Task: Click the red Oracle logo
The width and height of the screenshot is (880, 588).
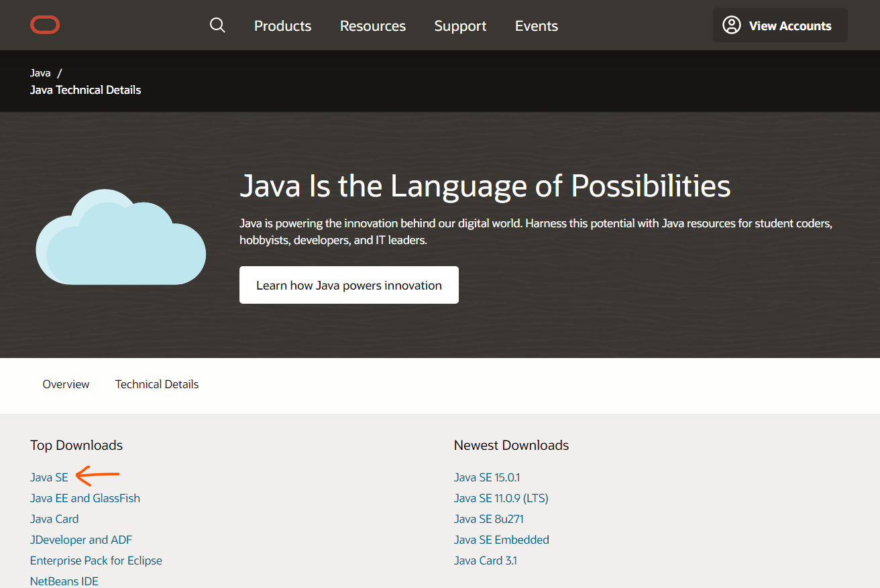Action: tap(45, 25)
